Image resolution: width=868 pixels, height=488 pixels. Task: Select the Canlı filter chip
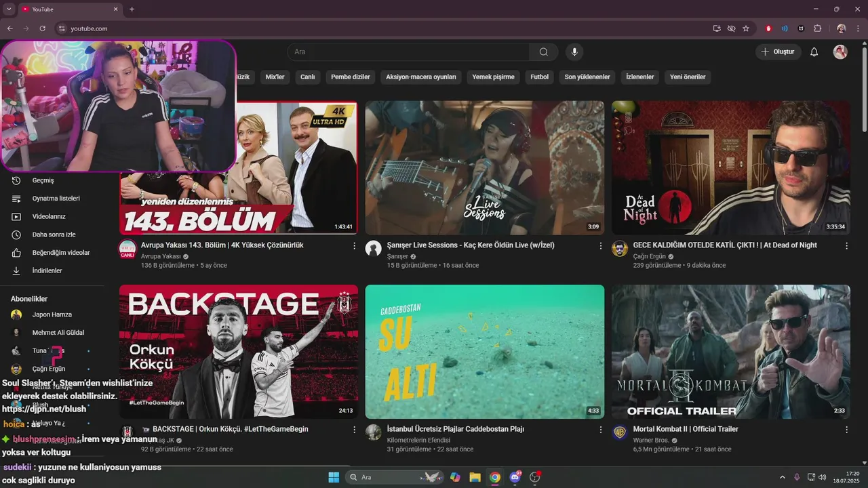[x=308, y=77]
